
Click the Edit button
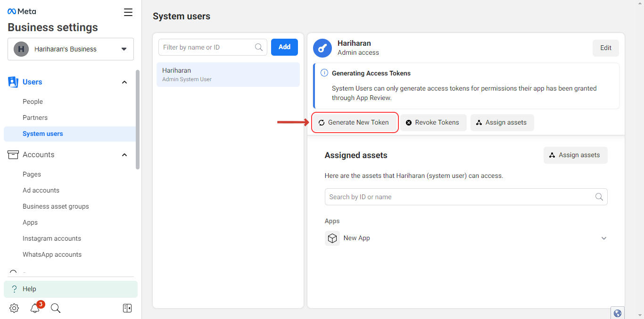(606, 48)
